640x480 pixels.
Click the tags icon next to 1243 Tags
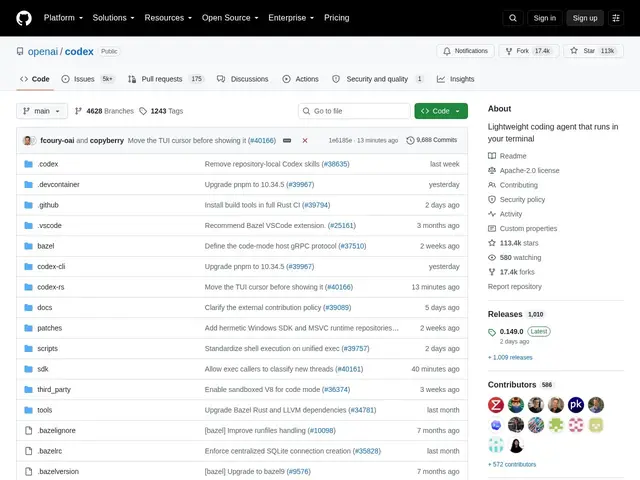click(143, 111)
